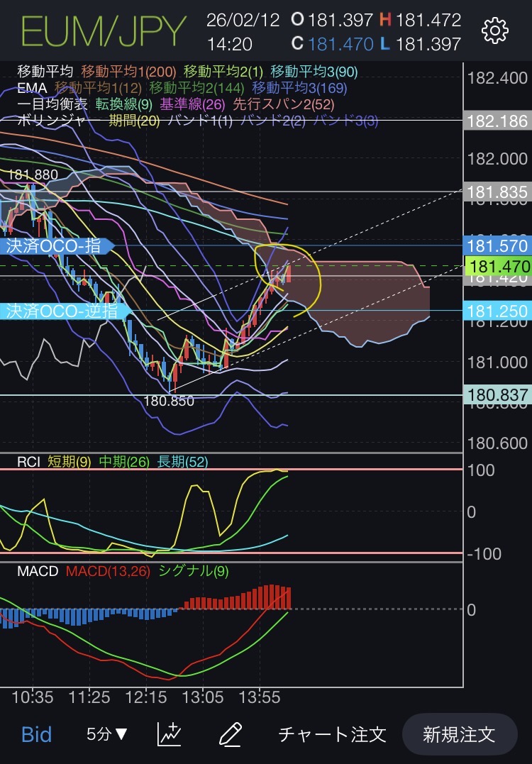
Task: Tap the 181.250 stop price tag
Action: pyautogui.click(x=497, y=311)
